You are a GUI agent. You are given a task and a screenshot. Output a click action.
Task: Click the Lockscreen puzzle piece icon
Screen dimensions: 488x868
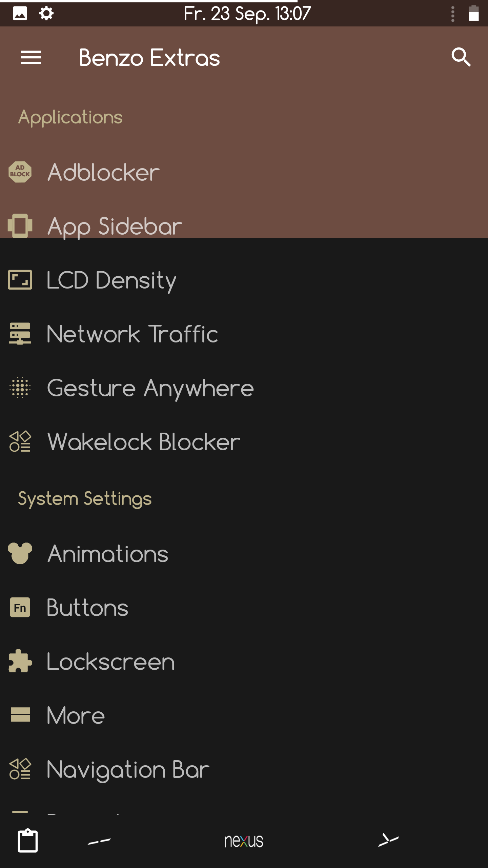(20, 661)
